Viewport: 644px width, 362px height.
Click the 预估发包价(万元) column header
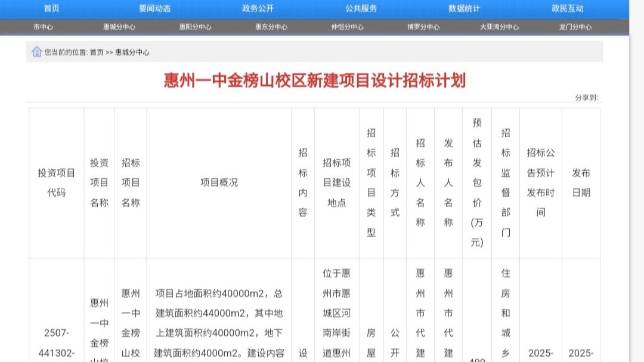477,183
